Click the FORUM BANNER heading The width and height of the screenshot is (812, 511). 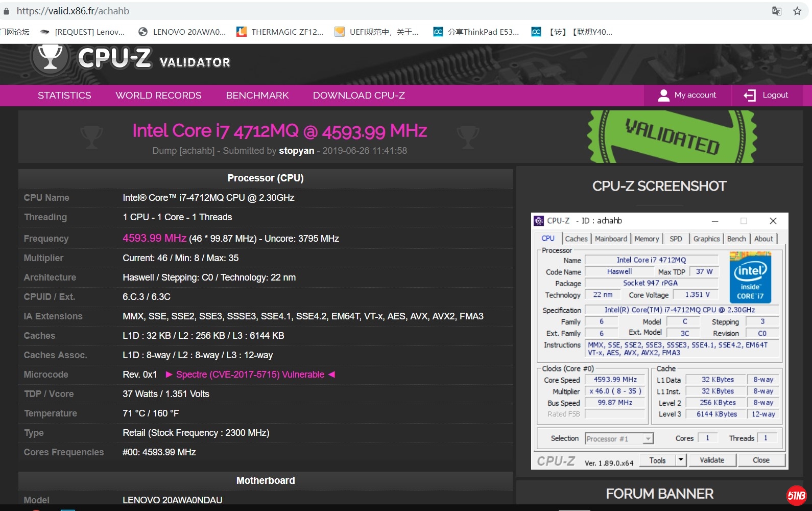(x=659, y=494)
